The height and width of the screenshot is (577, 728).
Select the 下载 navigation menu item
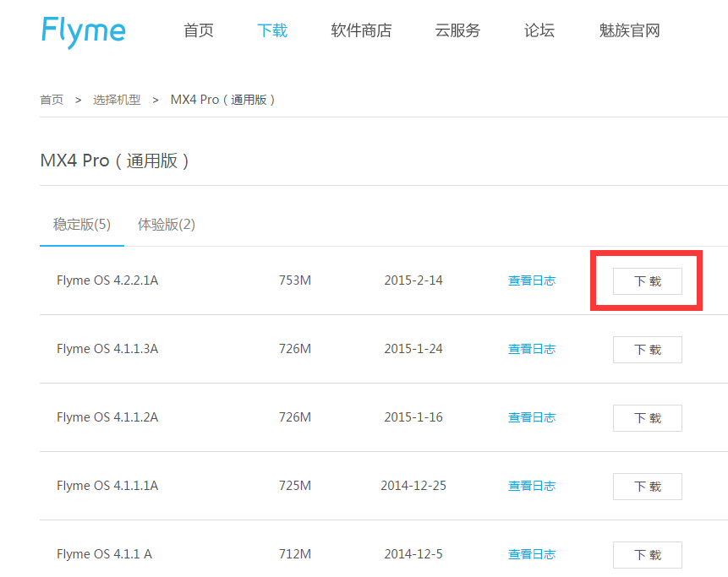[272, 31]
